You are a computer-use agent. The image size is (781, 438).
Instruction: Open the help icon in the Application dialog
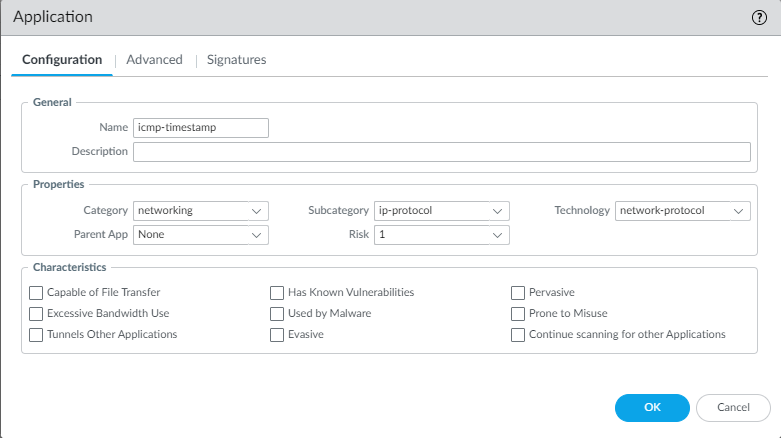(759, 18)
